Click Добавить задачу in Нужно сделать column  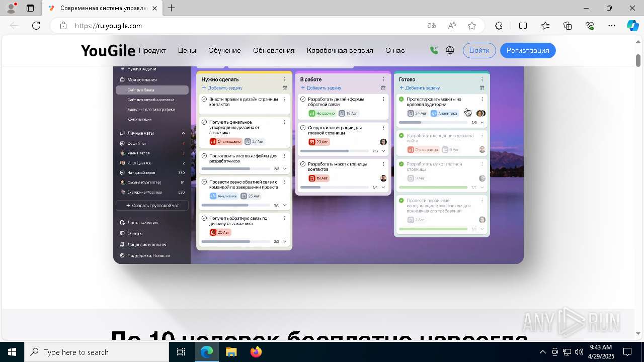[222, 88]
